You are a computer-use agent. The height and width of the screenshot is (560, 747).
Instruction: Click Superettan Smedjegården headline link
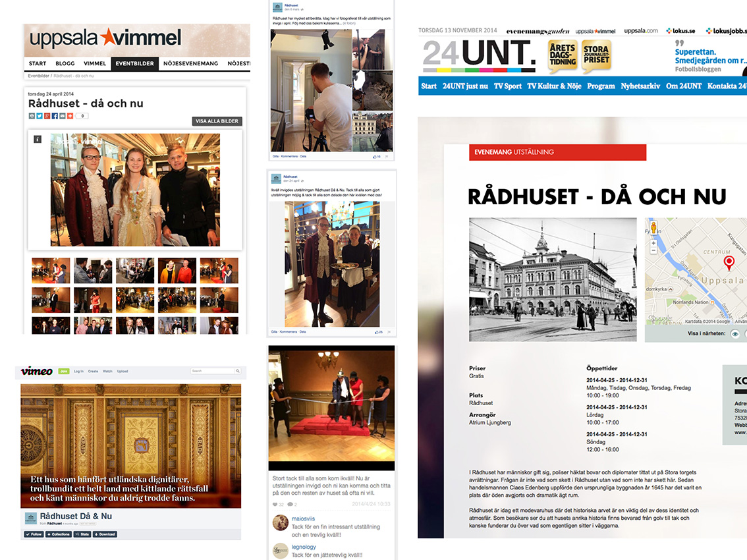tap(710, 56)
